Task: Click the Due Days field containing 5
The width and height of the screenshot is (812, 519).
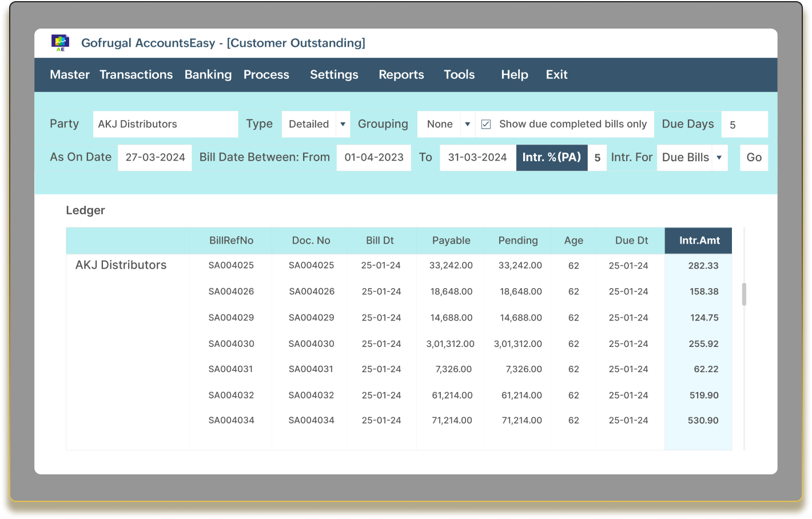Action: point(745,124)
